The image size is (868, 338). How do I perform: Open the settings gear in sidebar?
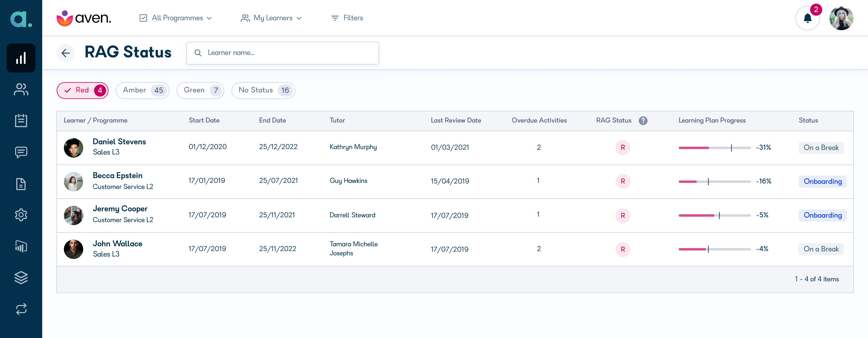[x=21, y=215]
